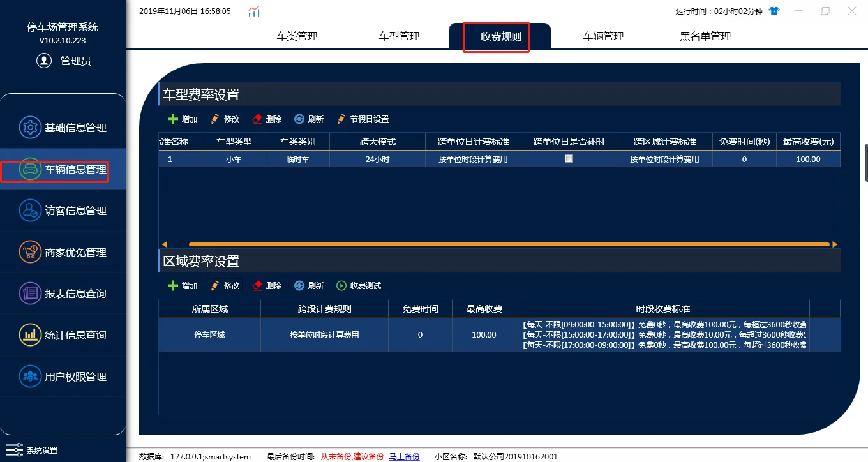Screen dimensions: 868x462
Task: Click the 车型类型 column header
Action: tap(234, 142)
